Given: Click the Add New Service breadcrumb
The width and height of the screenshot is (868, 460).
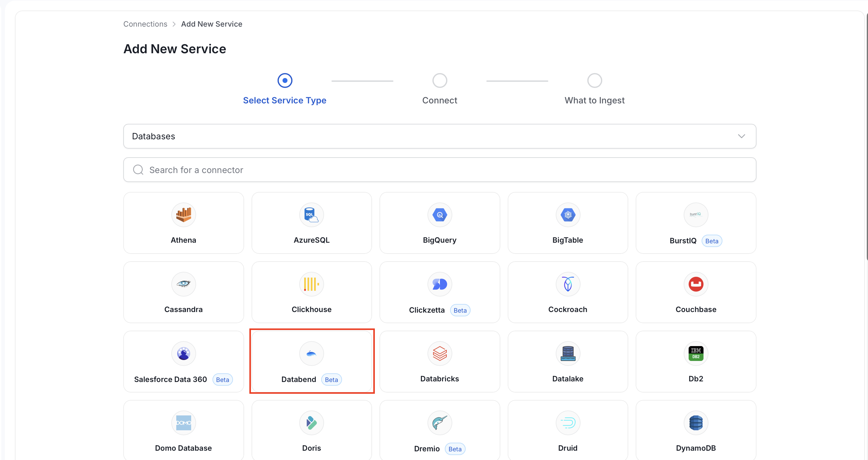Looking at the screenshot, I should pyautogui.click(x=212, y=24).
